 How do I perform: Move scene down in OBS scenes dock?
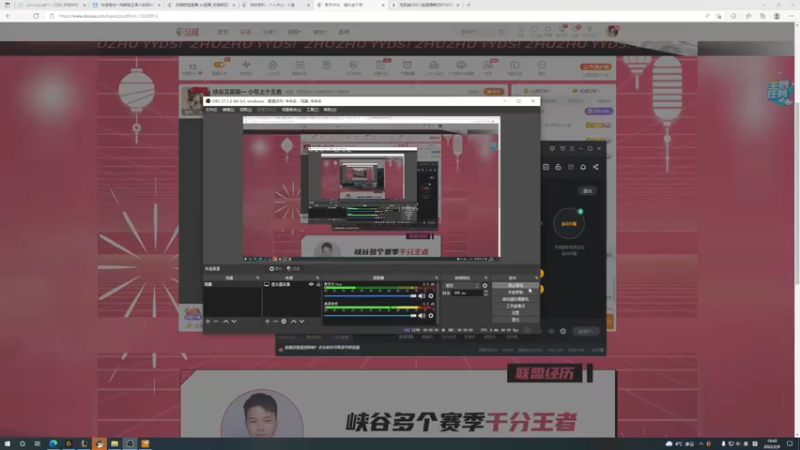(234, 321)
